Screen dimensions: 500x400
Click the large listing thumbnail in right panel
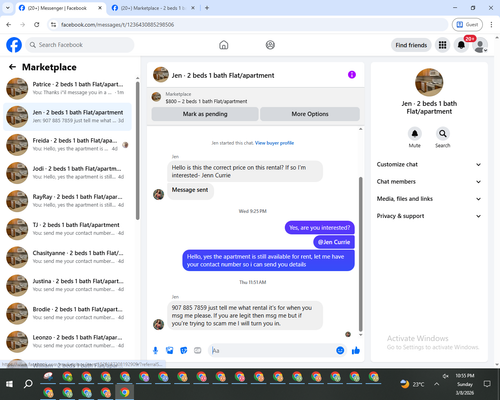(429, 82)
